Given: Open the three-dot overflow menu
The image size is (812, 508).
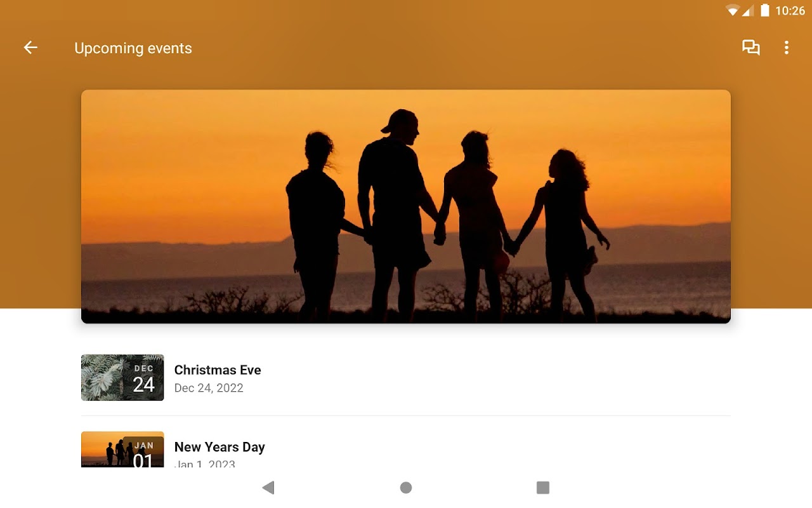Looking at the screenshot, I should (x=787, y=48).
